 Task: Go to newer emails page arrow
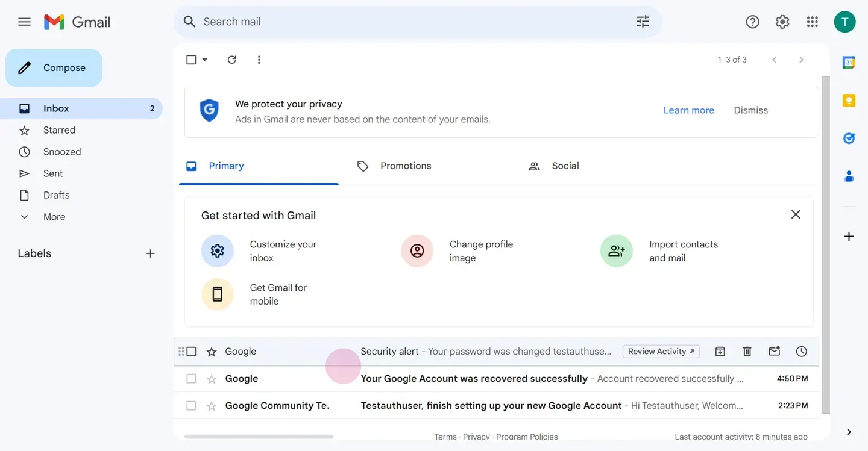(775, 60)
